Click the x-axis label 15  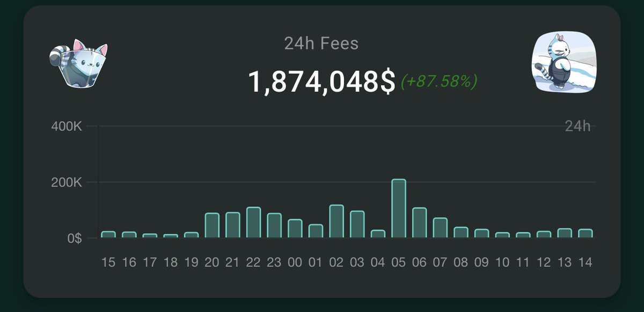[x=108, y=263]
